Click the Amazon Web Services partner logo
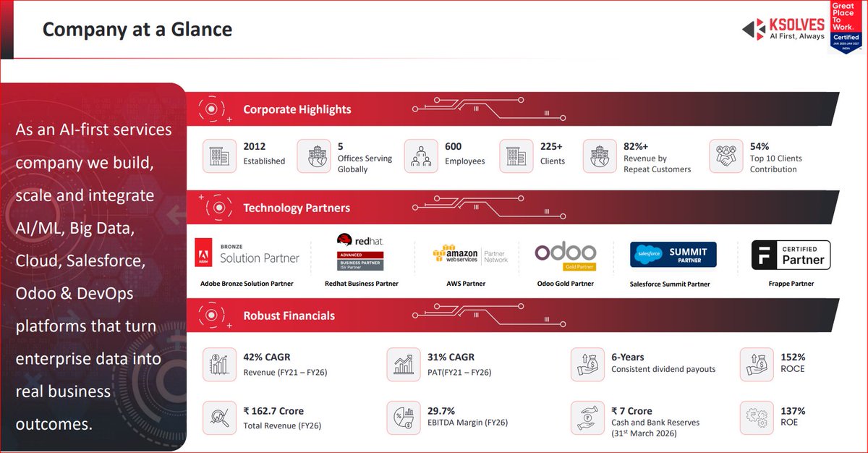868x453 pixels. pos(470,254)
